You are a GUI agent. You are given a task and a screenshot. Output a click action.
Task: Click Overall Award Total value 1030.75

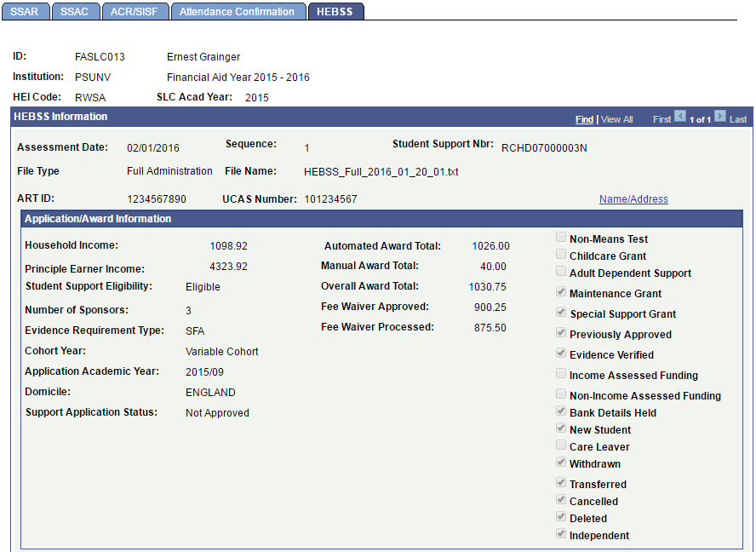[488, 287]
